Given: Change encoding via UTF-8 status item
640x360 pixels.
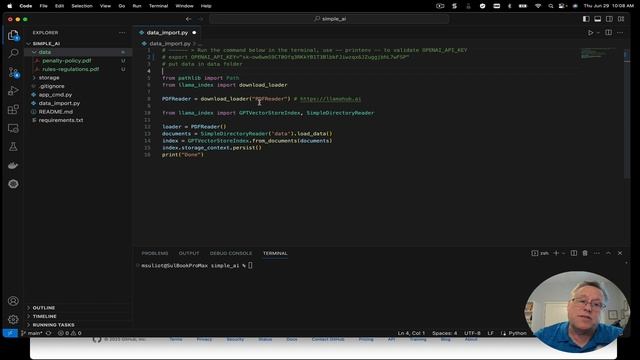Looking at the screenshot, I should pos(472,333).
